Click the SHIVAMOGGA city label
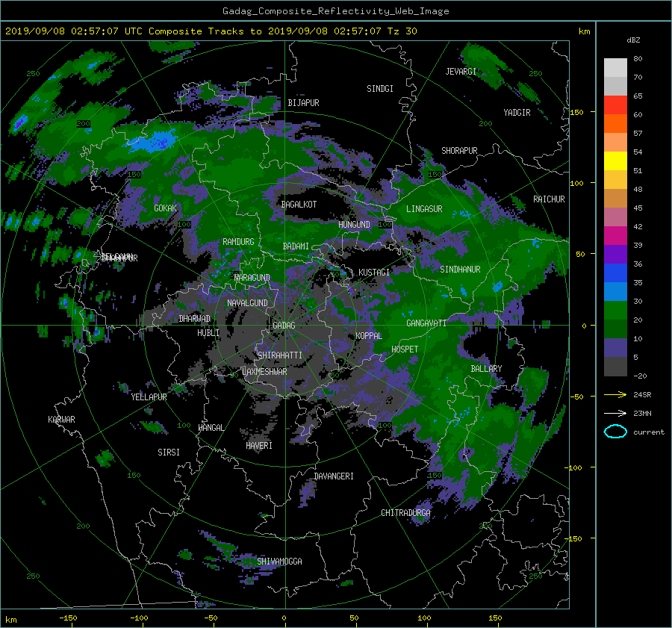The image size is (672, 628). click(279, 562)
